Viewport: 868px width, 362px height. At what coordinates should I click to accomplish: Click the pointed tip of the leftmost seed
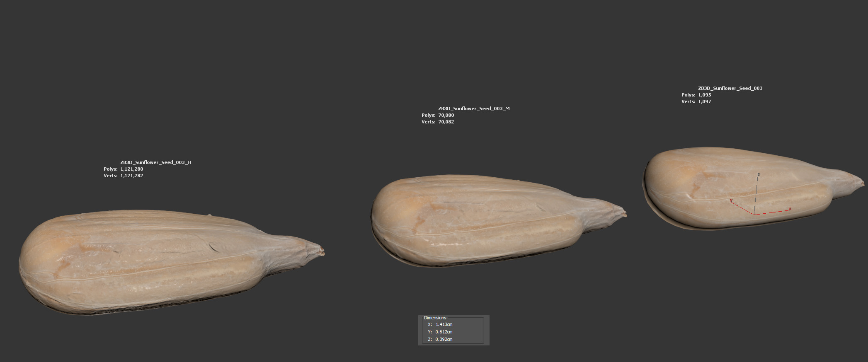tap(321, 251)
